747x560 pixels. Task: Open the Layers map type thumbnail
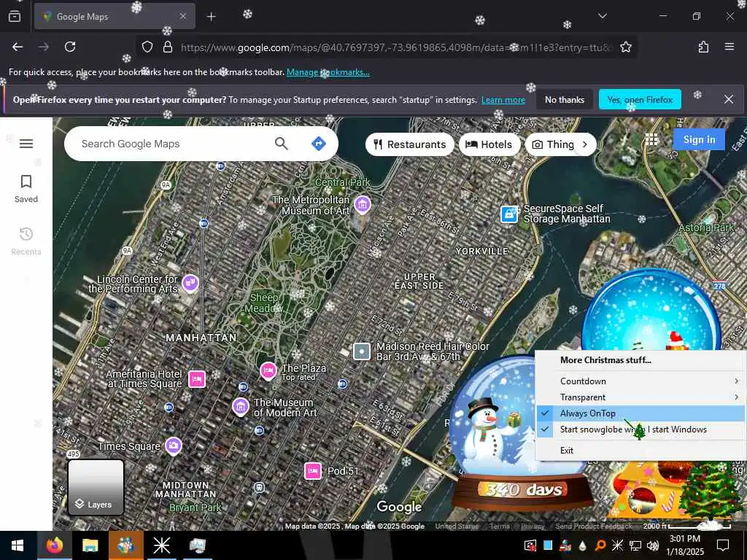click(96, 488)
